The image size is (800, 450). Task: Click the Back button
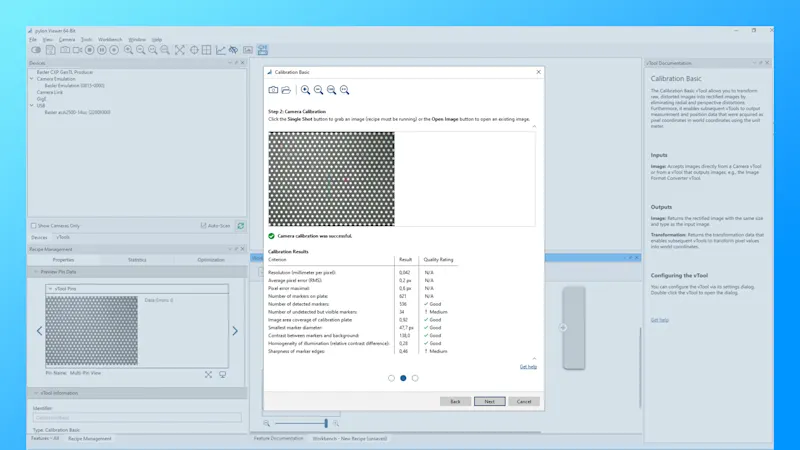point(455,402)
